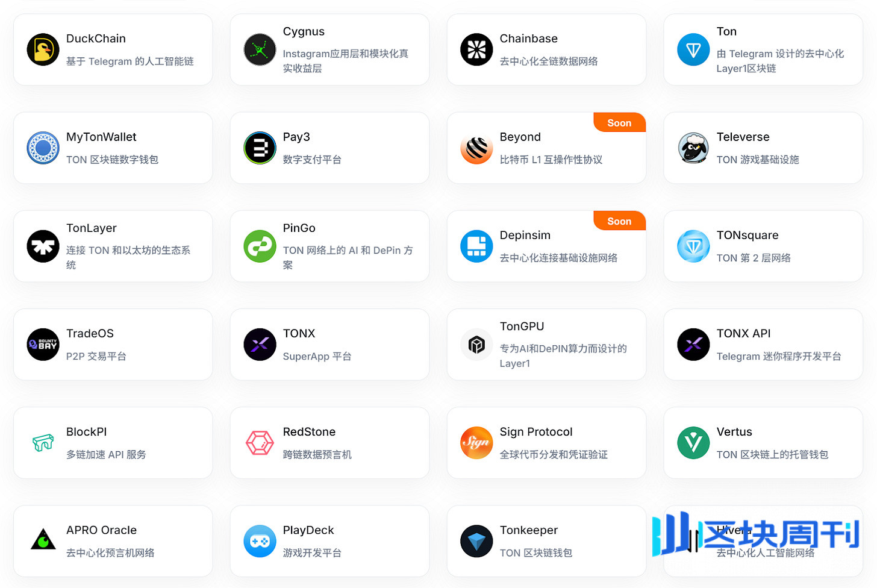
Task: Click the Depinsim title text
Action: (525, 235)
